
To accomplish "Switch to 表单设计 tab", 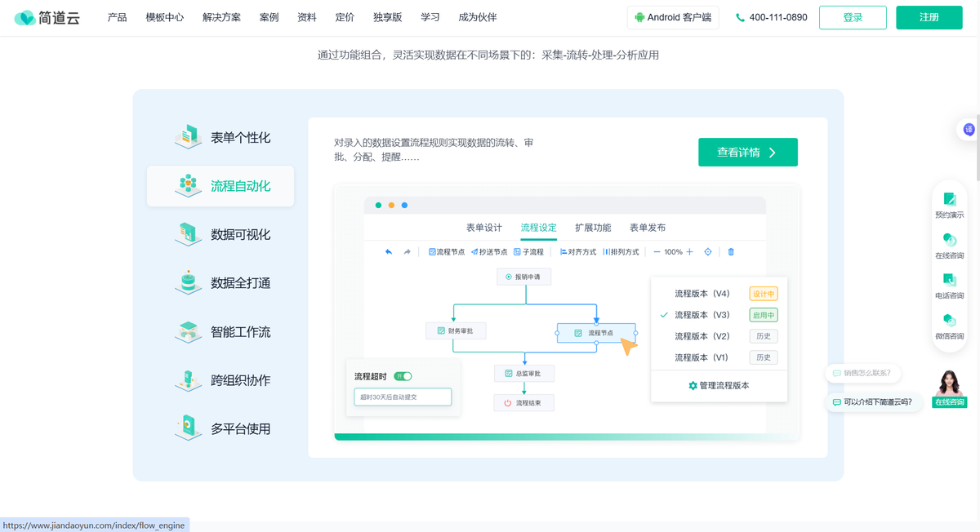I will (484, 228).
